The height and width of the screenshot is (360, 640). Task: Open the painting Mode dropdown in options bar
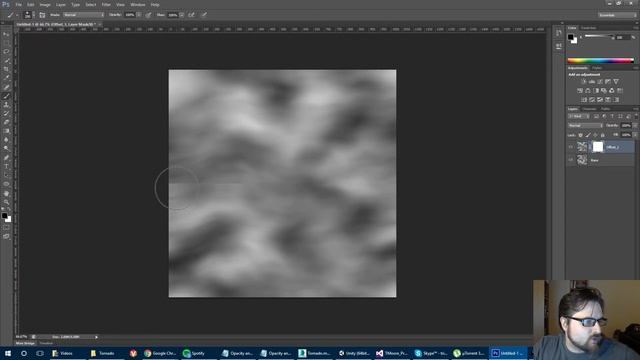tap(84, 15)
